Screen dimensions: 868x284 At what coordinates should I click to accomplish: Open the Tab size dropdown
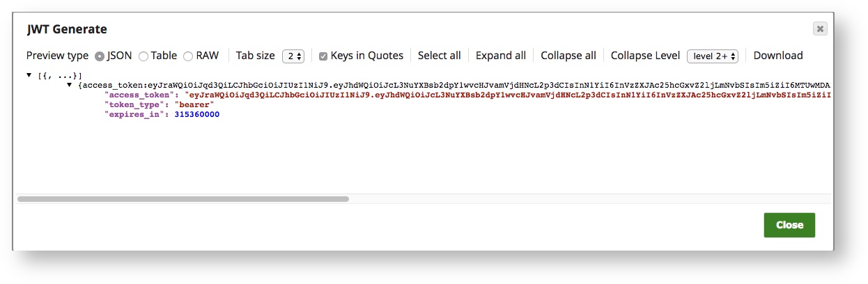[x=293, y=56]
